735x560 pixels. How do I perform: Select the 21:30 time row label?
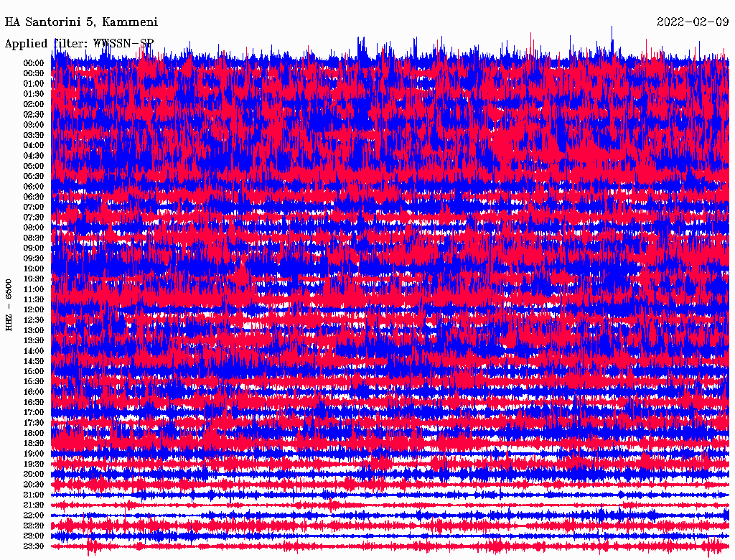point(34,505)
